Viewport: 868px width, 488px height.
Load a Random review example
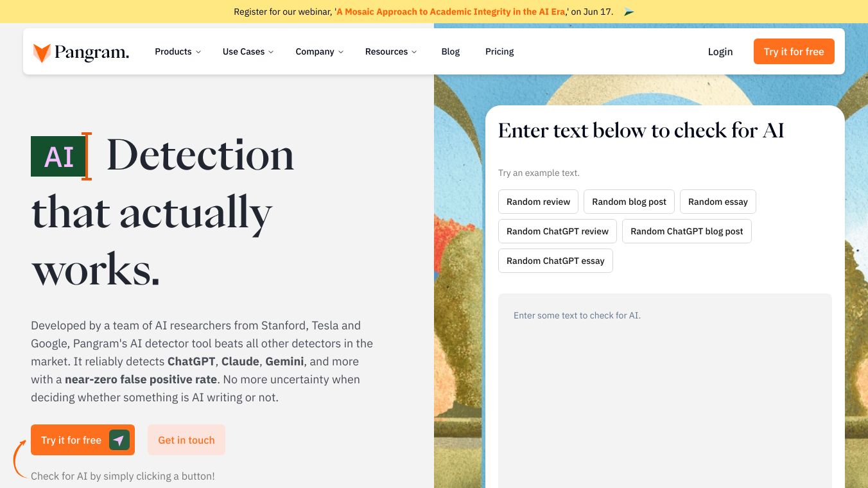click(539, 202)
